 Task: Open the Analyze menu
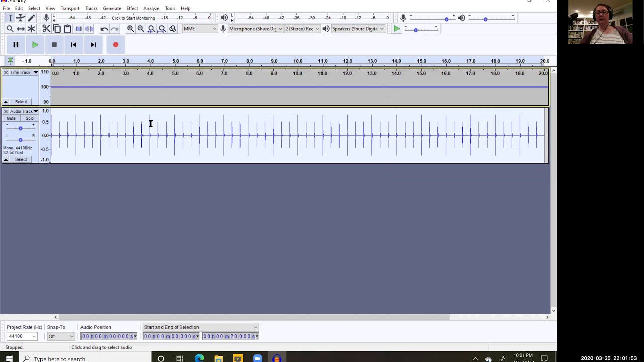click(x=151, y=8)
